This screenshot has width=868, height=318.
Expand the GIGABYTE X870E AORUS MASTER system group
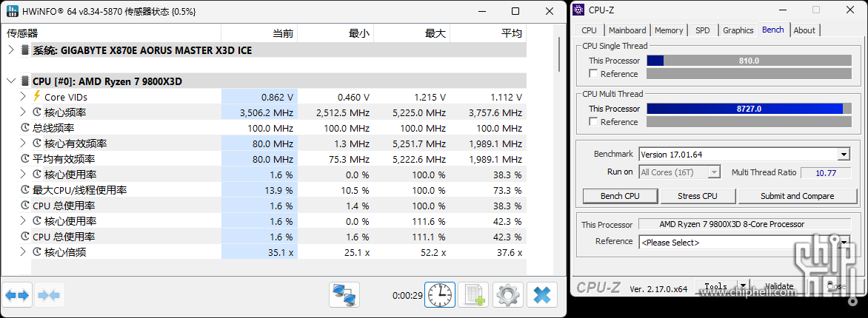11,50
